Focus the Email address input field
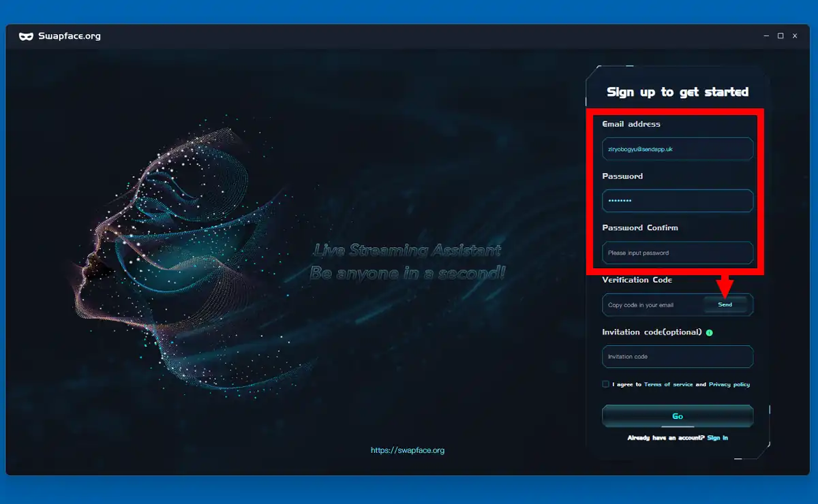 (x=678, y=148)
